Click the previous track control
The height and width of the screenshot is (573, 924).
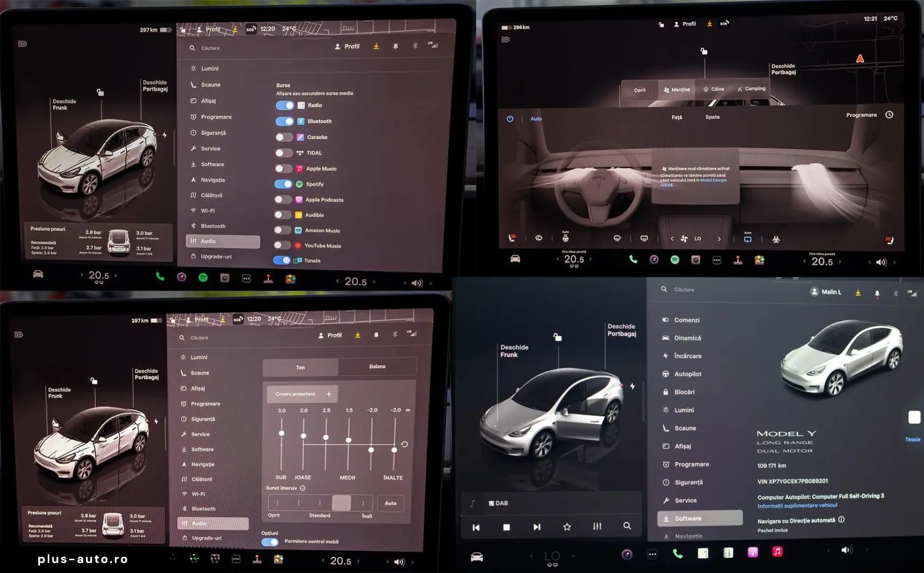point(476,527)
